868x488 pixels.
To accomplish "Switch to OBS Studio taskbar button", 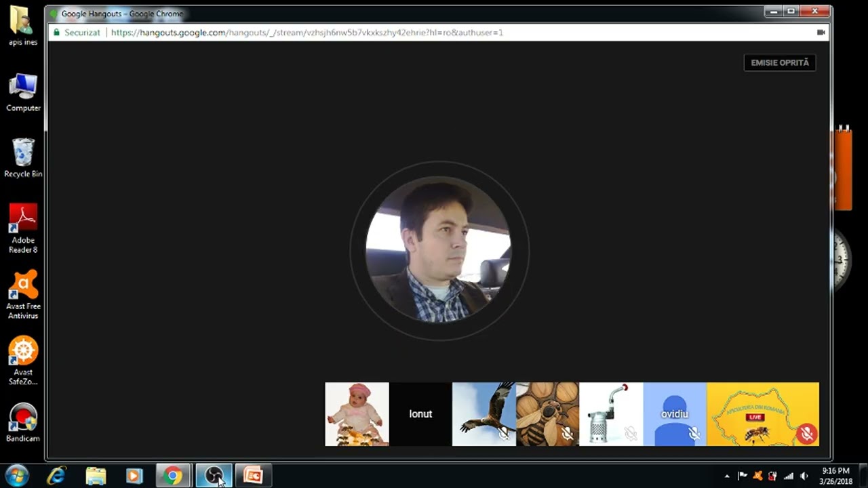I will pyautogui.click(x=214, y=476).
